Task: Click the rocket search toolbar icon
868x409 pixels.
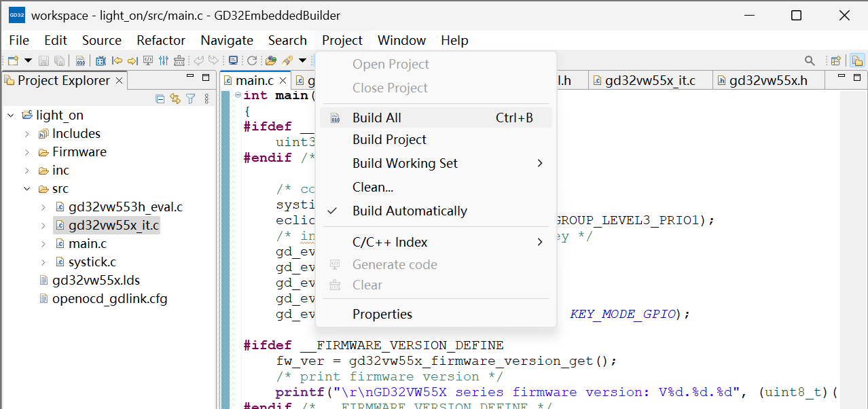Action: click(287, 60)
